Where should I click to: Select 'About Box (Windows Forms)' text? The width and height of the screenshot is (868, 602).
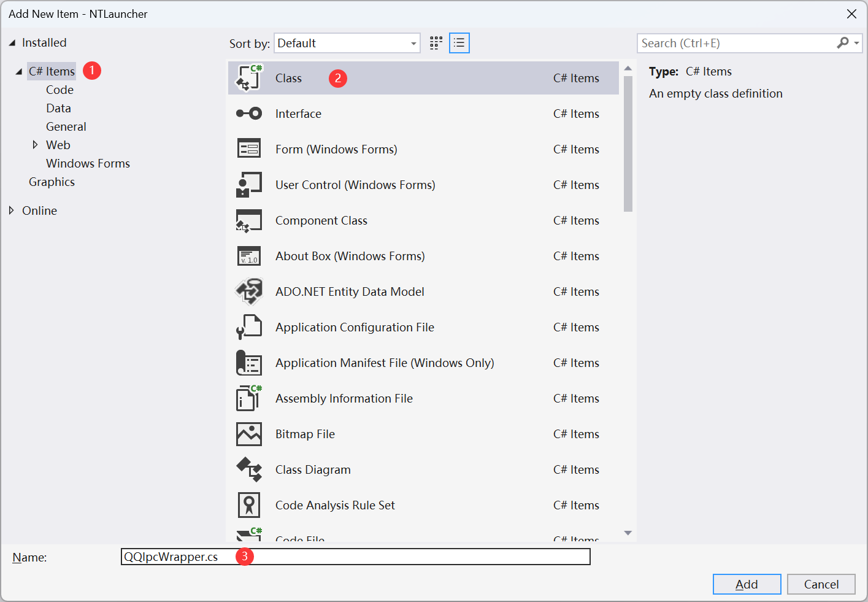point(350,256)
